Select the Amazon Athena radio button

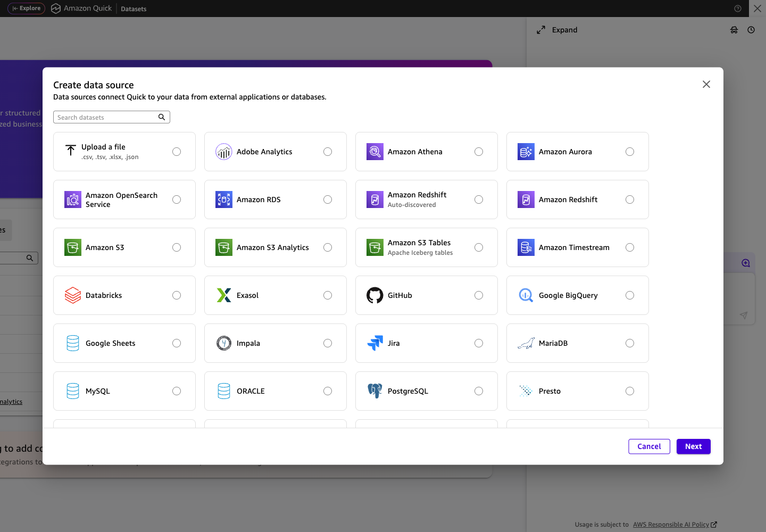(479, 152)
